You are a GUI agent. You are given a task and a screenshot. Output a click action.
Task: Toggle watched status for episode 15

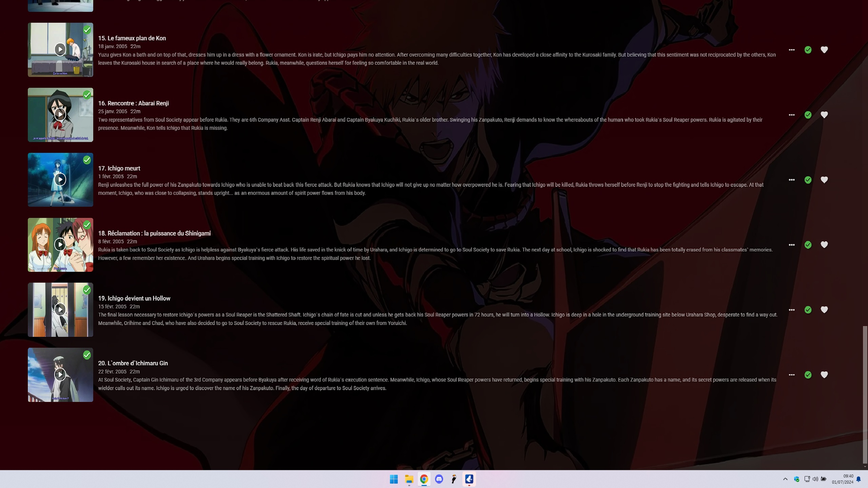[x=808, y=50]
